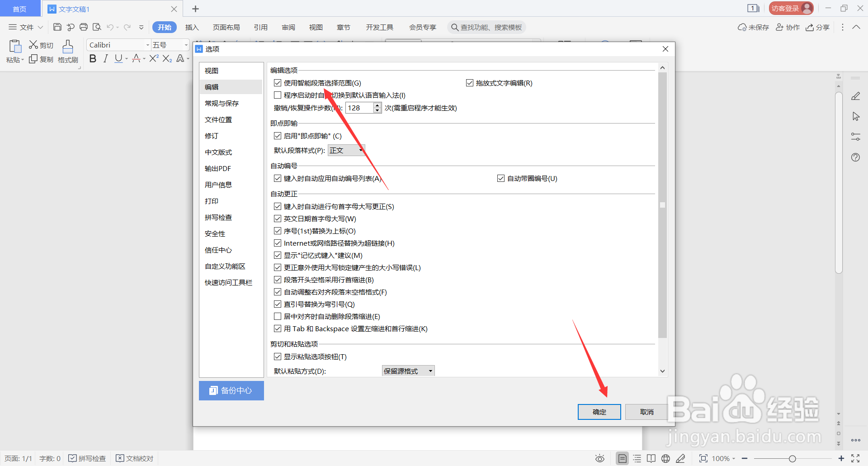Open the Calibri font name dropdown
Viewport: 868px width, 466px height.
[x=147, y=44]
